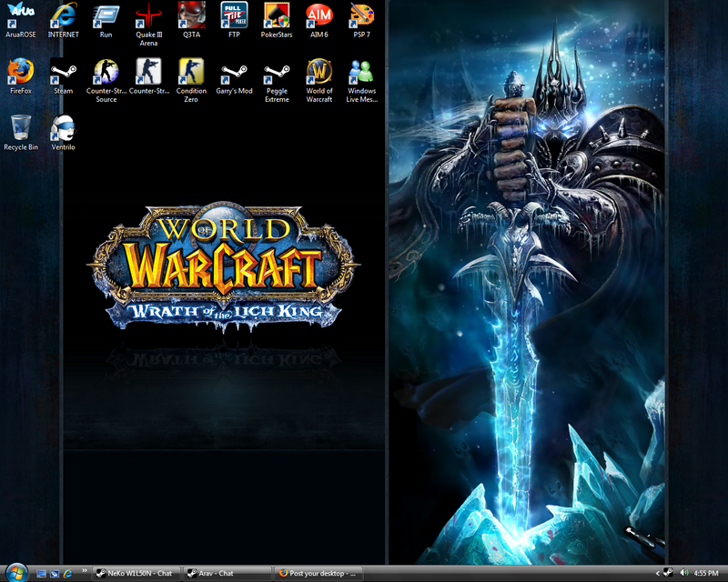Launch the AIM 6 shortcut
Screen dimensions: 728x582
click(x=319, y=19)
